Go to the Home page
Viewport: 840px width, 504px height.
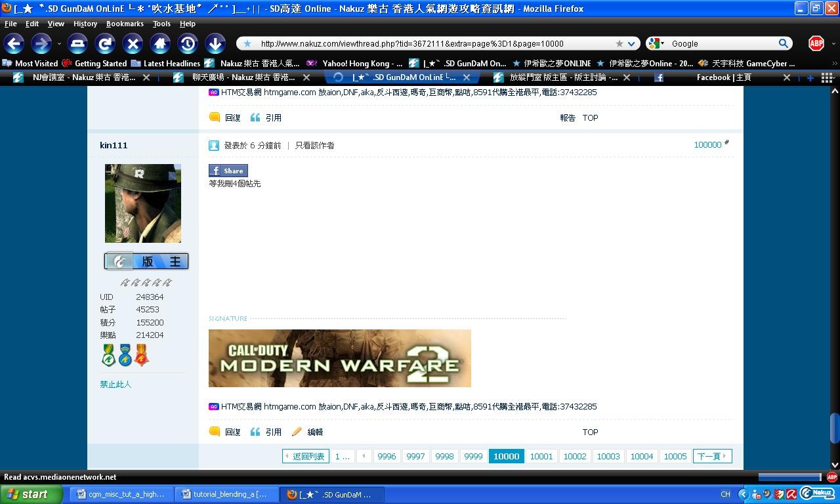pos(160,43)
